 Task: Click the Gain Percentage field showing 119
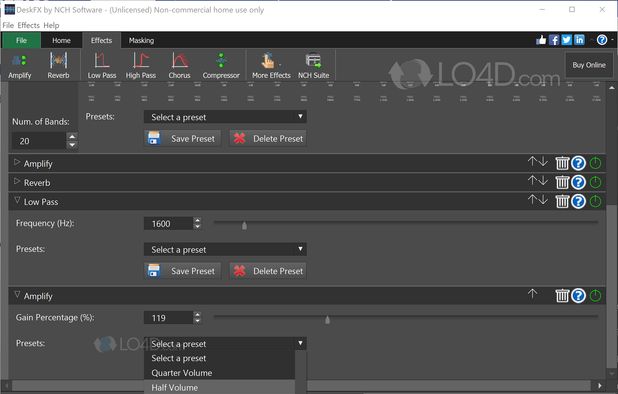(x=169, y=318)
